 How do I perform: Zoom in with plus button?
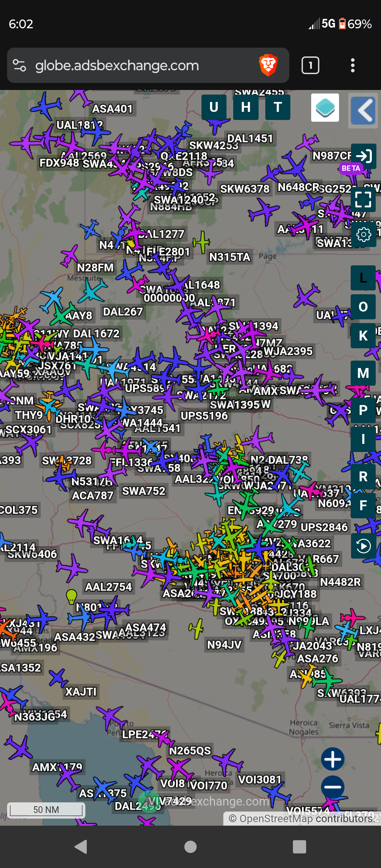pyautogui.click(x=333, y=759)
